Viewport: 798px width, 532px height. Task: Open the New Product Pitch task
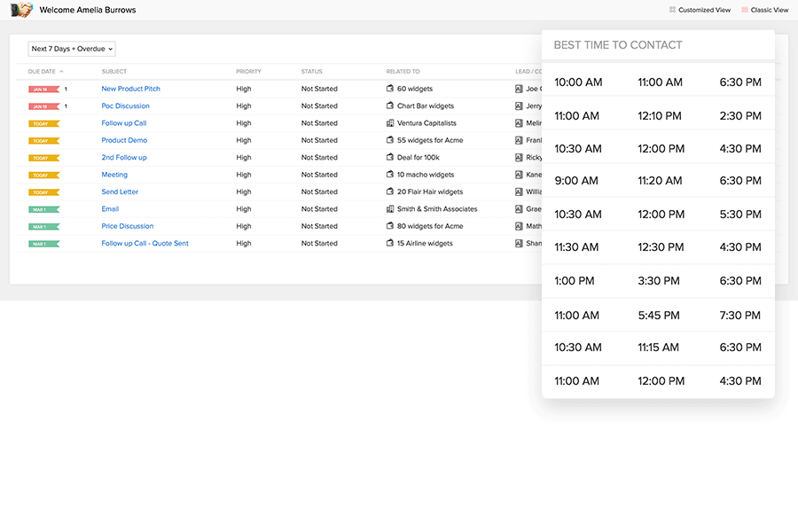(131, 89)
